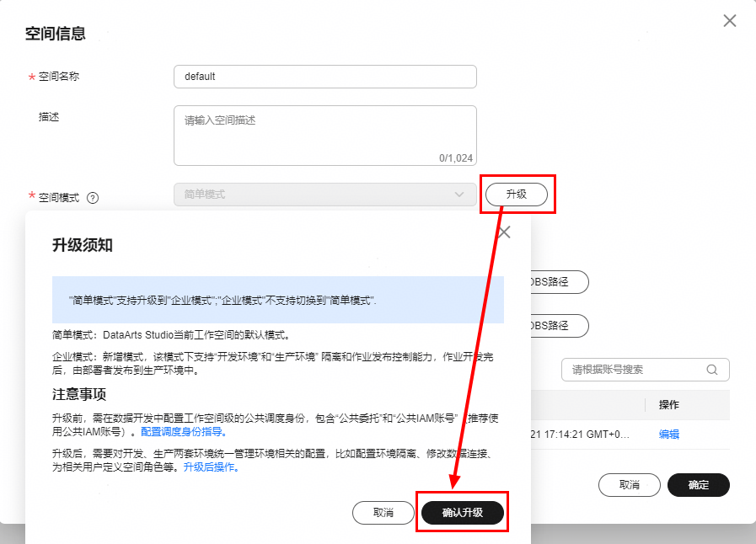Open the 配置调度身份指导 link
This screenshot has height=544, width=756.
(x=183, y=432)
